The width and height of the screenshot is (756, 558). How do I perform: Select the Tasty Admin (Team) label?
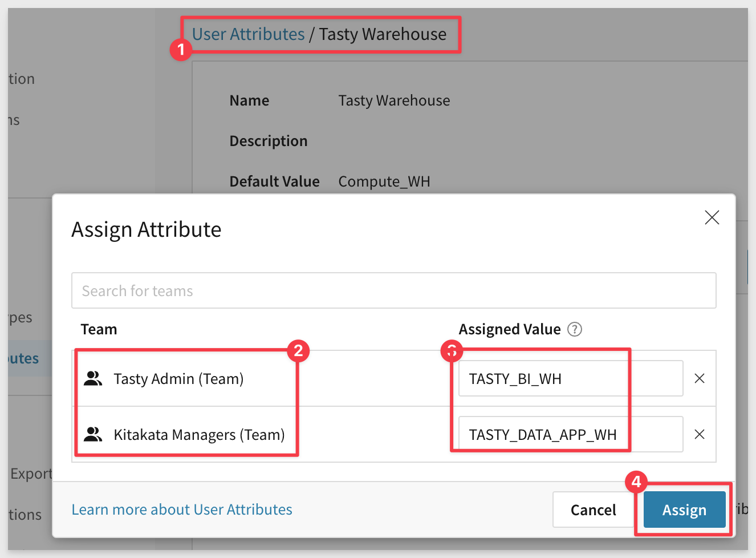(x=178, y=379)
